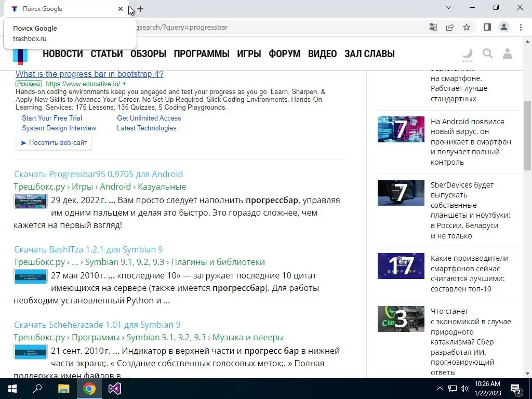Screen dimensions: 532x399
Task: Click the https://www.educative.io/ URL
Action: click(83, 84)
